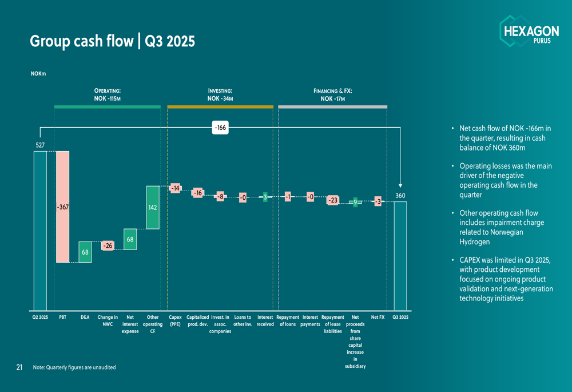Select the Other operating CF bar showing 142
Viewport: 572px width, 392px height.
[x=153, y=207]
